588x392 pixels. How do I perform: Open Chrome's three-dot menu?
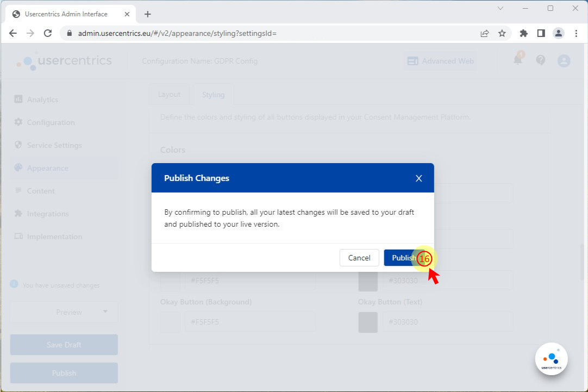(x=576, y=33)
